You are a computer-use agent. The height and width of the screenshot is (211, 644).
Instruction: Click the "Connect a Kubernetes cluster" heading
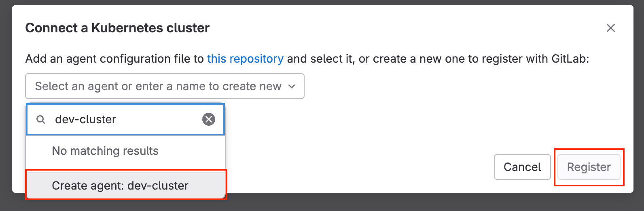[117, 28]
